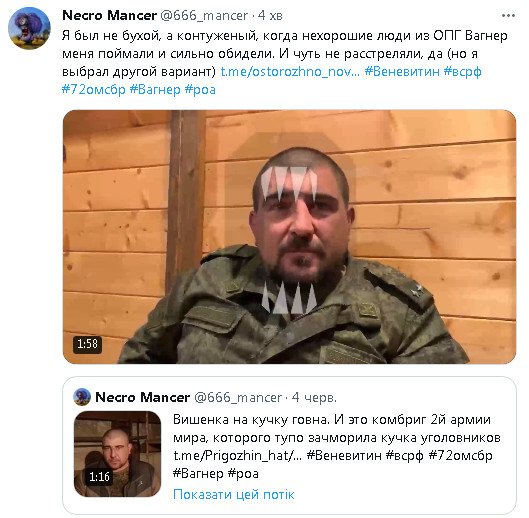529x518 pixels.
Task: Open Necro Mancer name in quoted tweet
Action: (142, 397)
